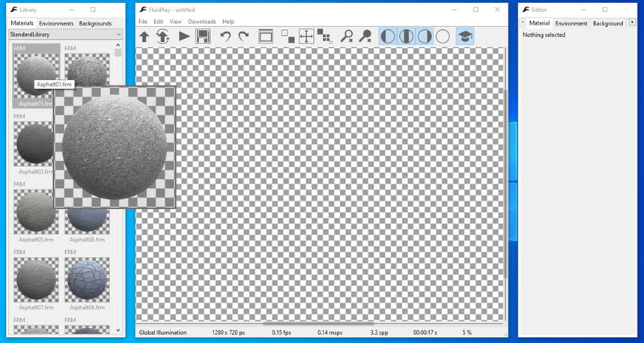This screenshot has height=343, width=644.
Task: Select the Asphalt05.frm material thumbnail
Action: click(x=34, y=211)
